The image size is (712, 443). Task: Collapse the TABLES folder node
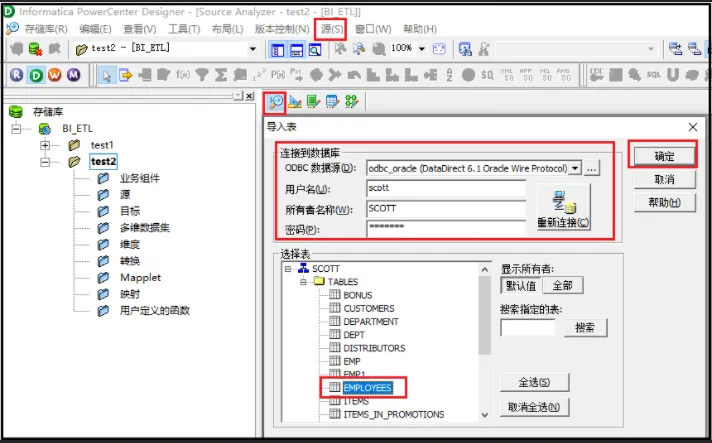pyautogui.click(x=303, y=282)
